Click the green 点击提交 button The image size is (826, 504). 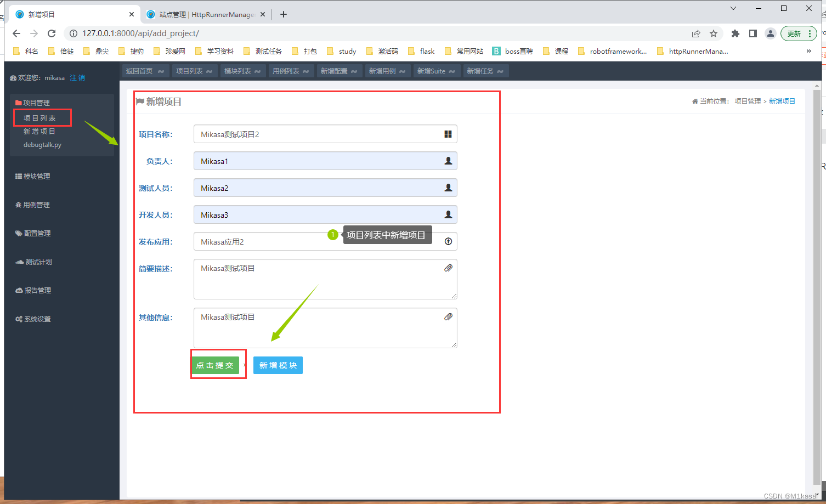pyautogui.click(x=215, y=365)
